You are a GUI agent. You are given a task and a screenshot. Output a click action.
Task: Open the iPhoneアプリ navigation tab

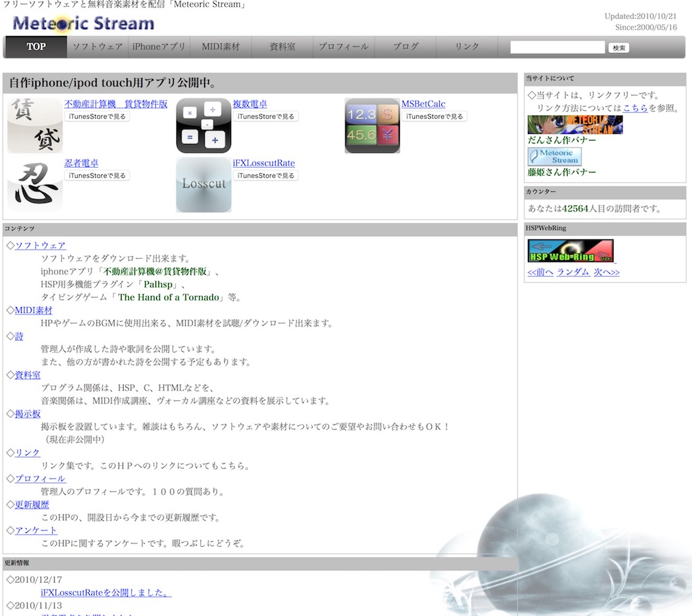pyautogui.click(x=159, y=47)
